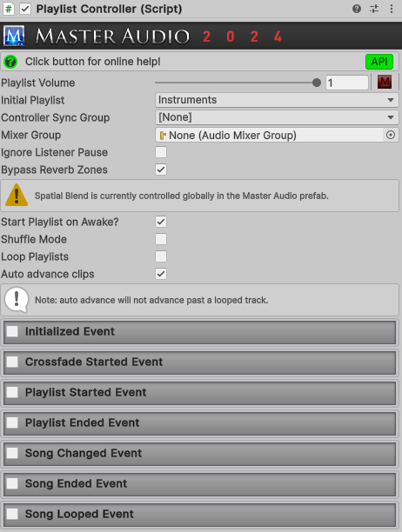This screenshot has width=402, height=532.
Task: Enable Shuffle Mode checkbox
Action: pyautogui.click(x=161, y=239)
